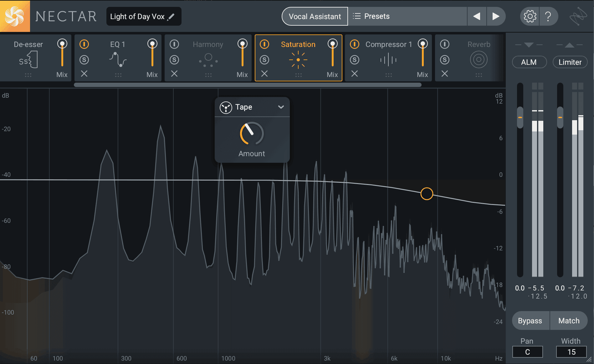Viewport: 594px width, 364px height.
Task: Open the Tape saturation mode dropdown
Action: (x=252, y=107)
